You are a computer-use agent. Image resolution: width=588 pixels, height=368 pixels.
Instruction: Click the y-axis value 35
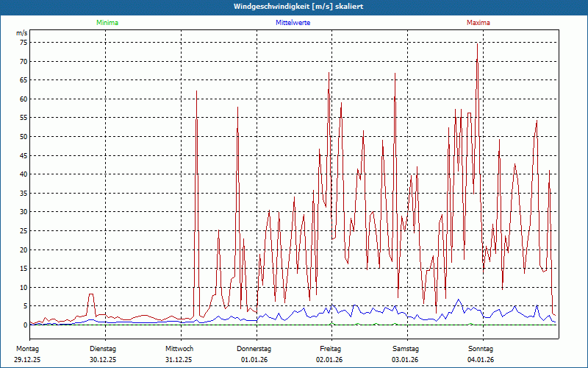click(24, 193)
